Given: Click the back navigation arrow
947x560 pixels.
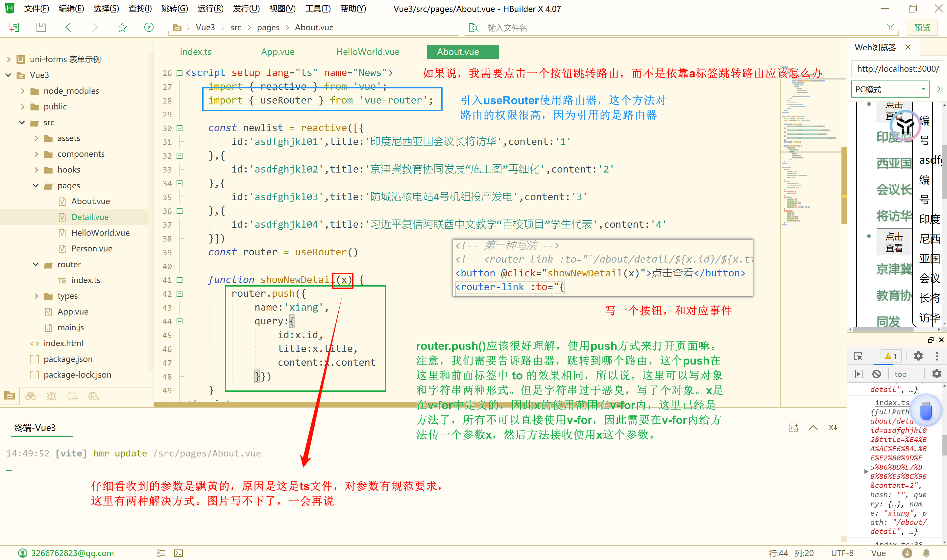Looking at the screenshot, I should 68,27.
